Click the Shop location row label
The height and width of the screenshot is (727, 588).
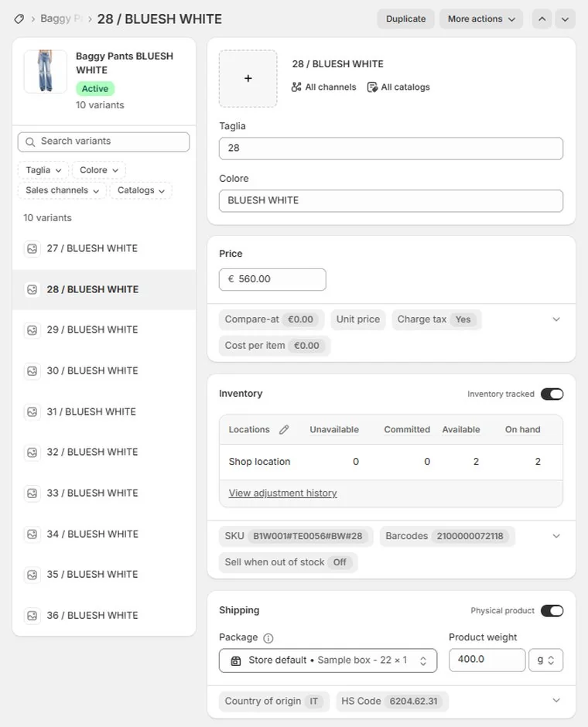click(x=259, y=462)
